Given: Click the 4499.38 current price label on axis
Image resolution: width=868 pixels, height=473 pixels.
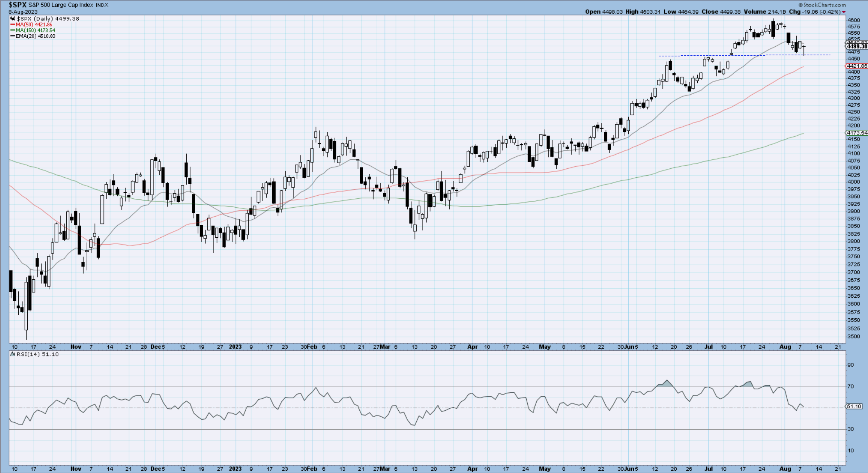Looking at the screenshot, I should click(857, 46).
